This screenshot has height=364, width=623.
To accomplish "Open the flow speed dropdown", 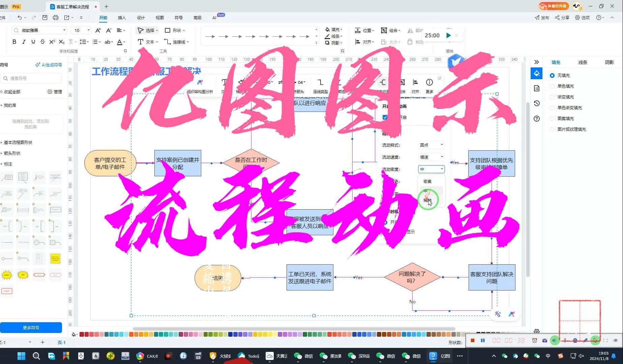I will pyautogui.click(x=431, y=157).
